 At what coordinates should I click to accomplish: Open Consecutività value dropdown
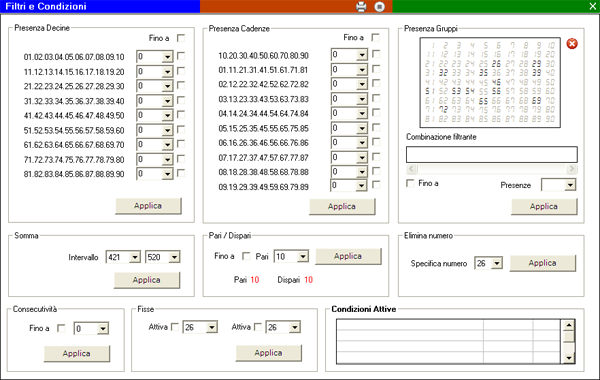point(103,329)
